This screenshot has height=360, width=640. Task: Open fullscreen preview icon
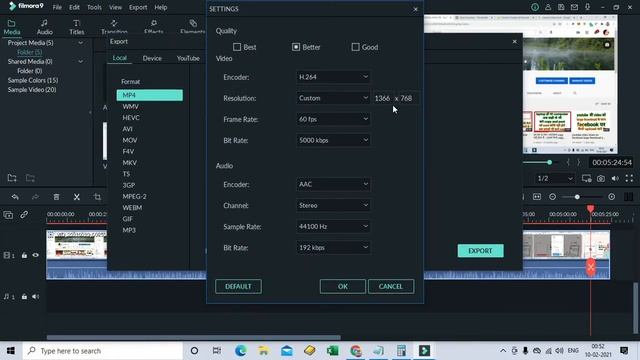(629, 178)
